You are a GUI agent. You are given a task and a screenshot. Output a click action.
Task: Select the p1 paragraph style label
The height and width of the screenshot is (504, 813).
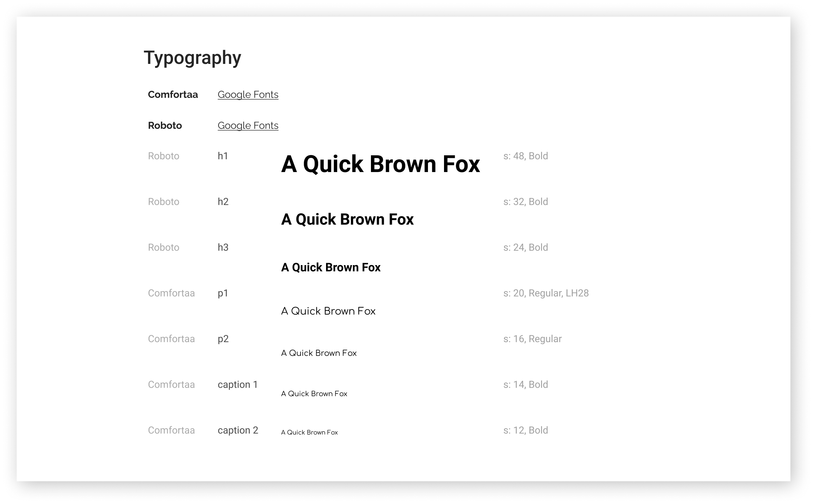click(x=223, y=293)
